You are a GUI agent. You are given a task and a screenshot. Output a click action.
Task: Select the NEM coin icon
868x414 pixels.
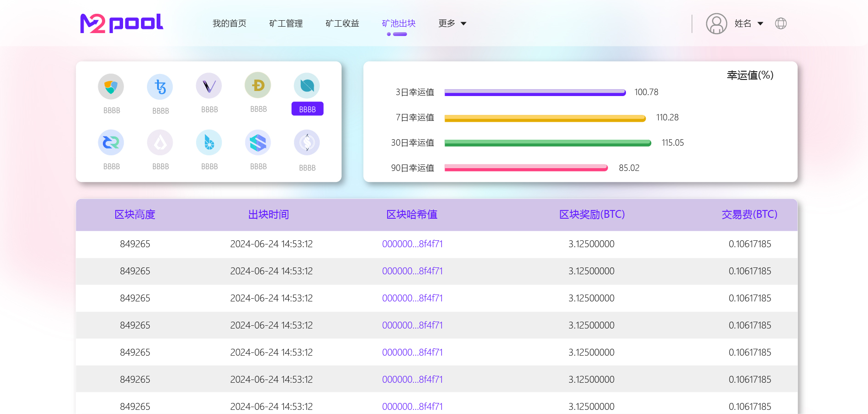point(111,86)
